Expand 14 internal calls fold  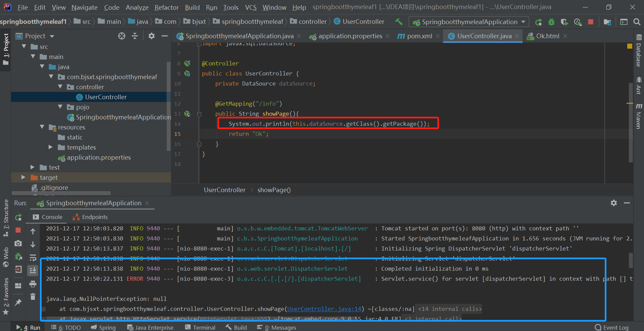(450, 309)
